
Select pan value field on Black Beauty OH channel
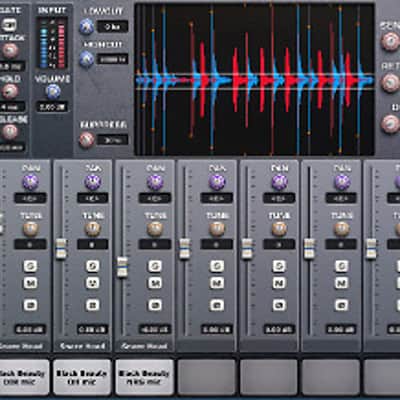(93, 198)
